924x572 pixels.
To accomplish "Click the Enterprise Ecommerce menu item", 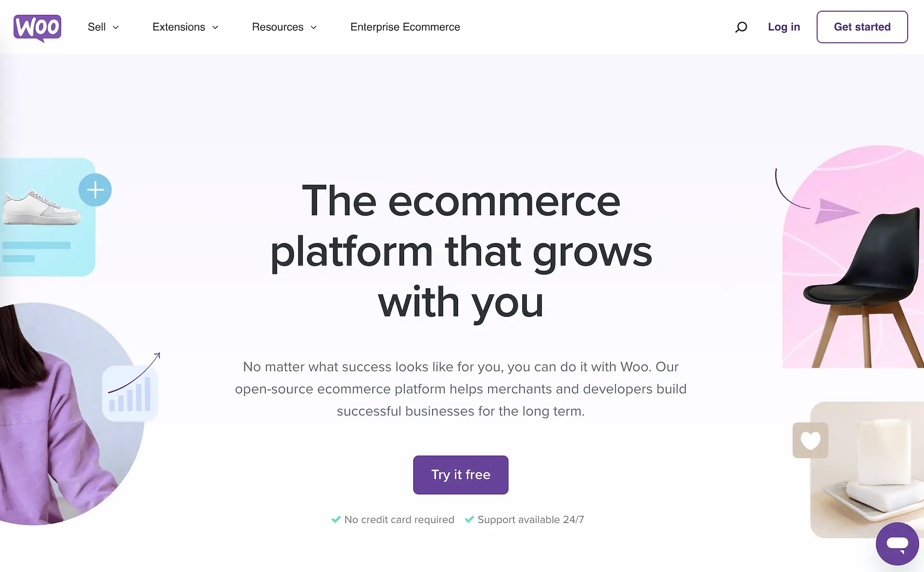I will 405,27.
